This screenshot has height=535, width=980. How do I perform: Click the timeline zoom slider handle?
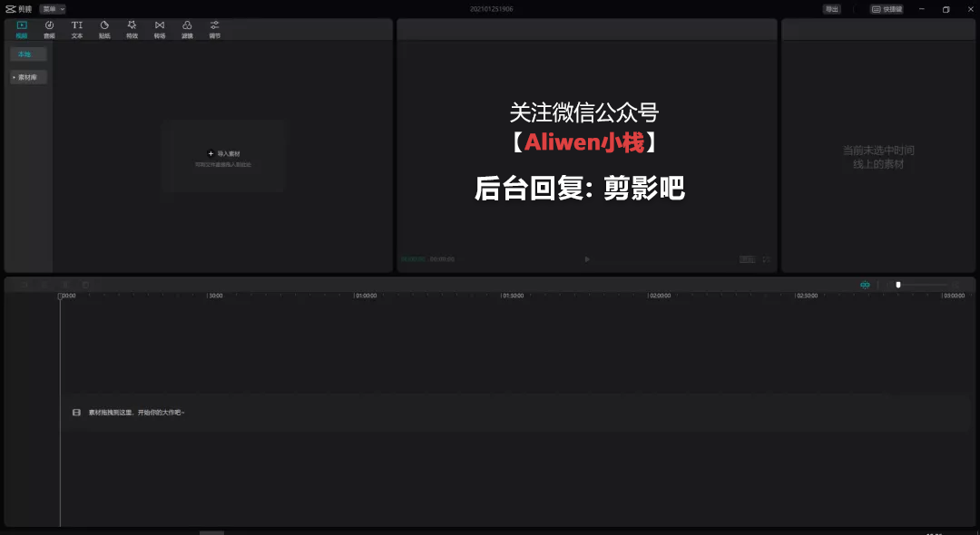[x=898, y=285]
